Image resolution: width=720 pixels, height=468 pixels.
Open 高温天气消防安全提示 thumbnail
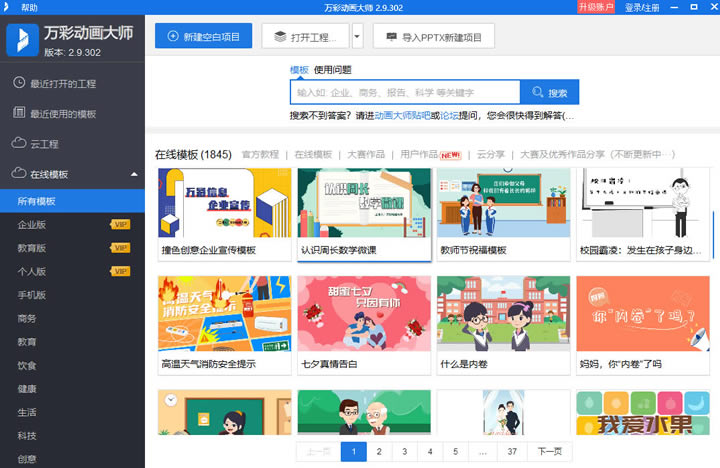click(x=225, y=314)
